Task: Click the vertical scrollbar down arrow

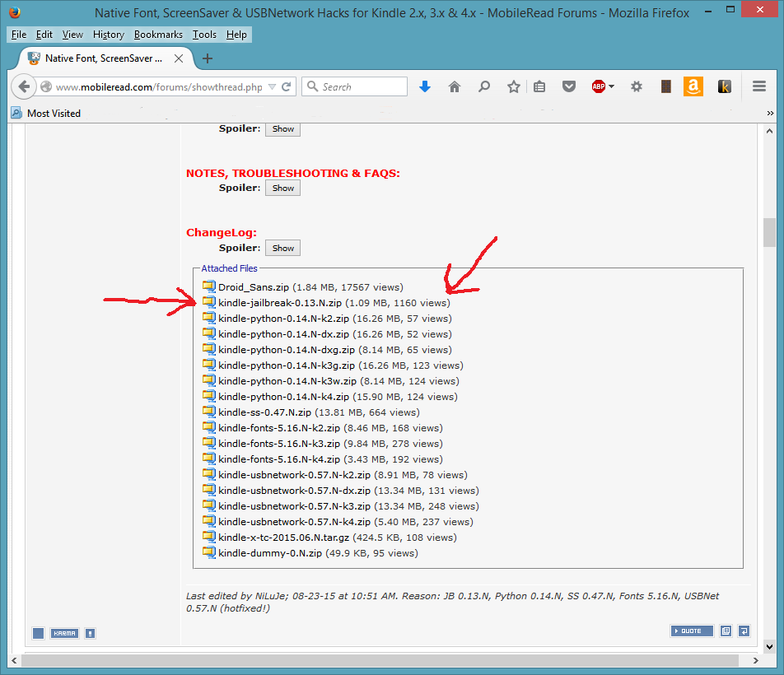Action: tap(769, 646)
